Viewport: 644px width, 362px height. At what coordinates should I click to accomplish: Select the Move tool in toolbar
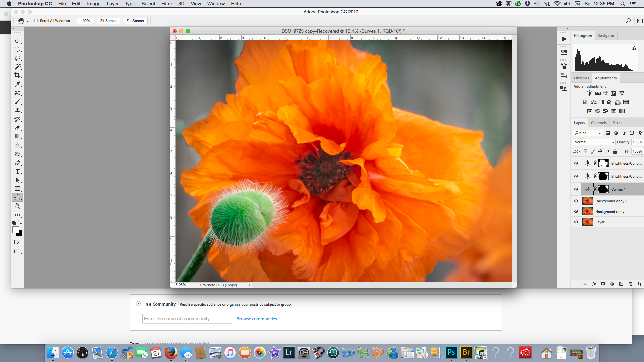point(18,41)
